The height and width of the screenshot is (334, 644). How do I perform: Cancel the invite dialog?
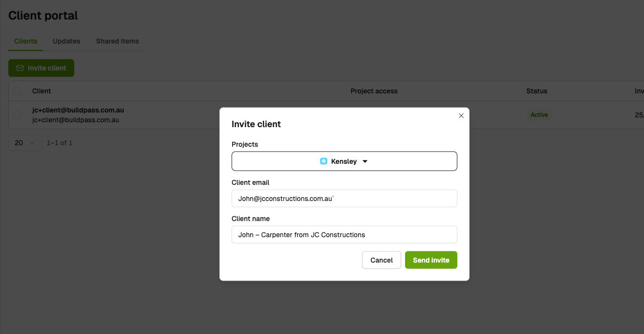382,260
